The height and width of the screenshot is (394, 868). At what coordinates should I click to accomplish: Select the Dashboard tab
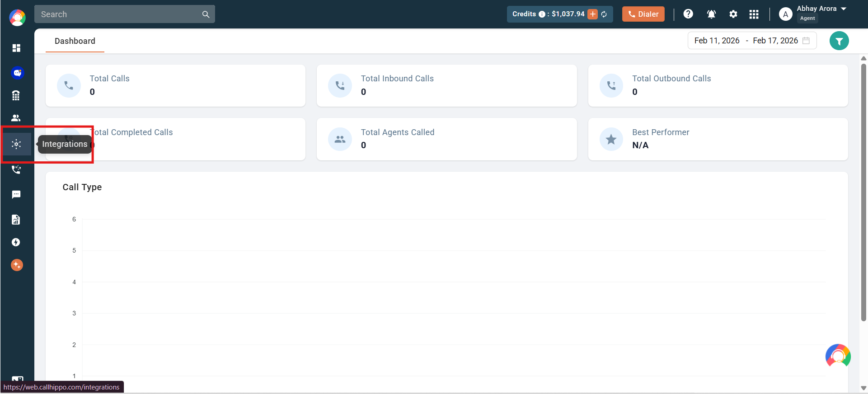point(75,41)
